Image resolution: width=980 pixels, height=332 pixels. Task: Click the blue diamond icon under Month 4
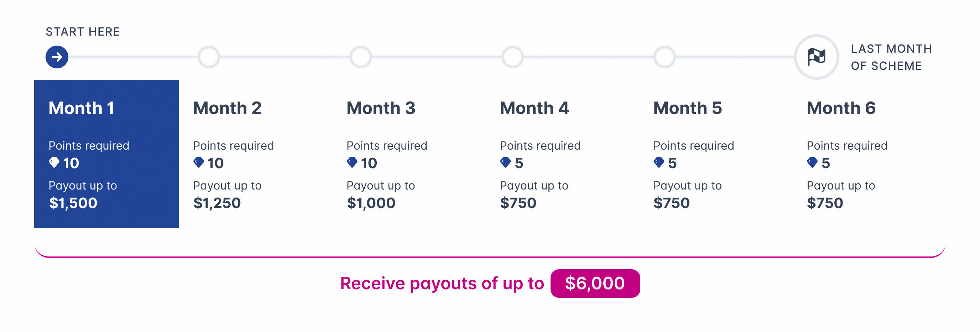505,162
